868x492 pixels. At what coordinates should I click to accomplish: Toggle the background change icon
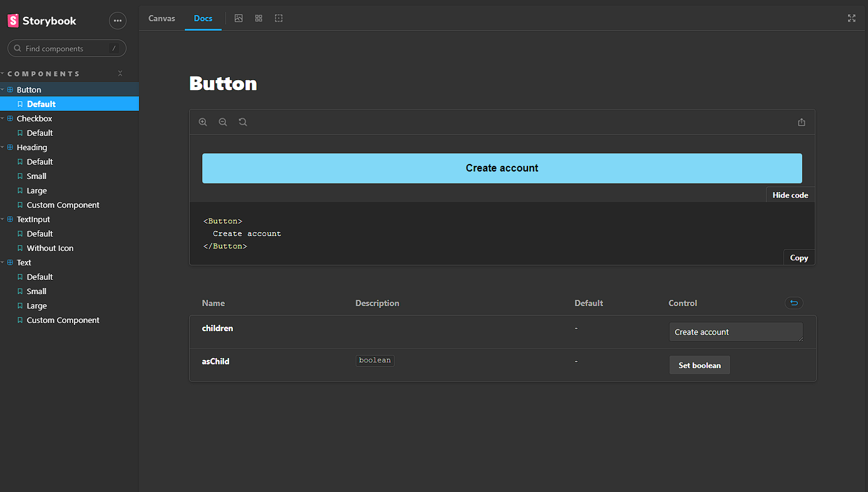[239, 18]
